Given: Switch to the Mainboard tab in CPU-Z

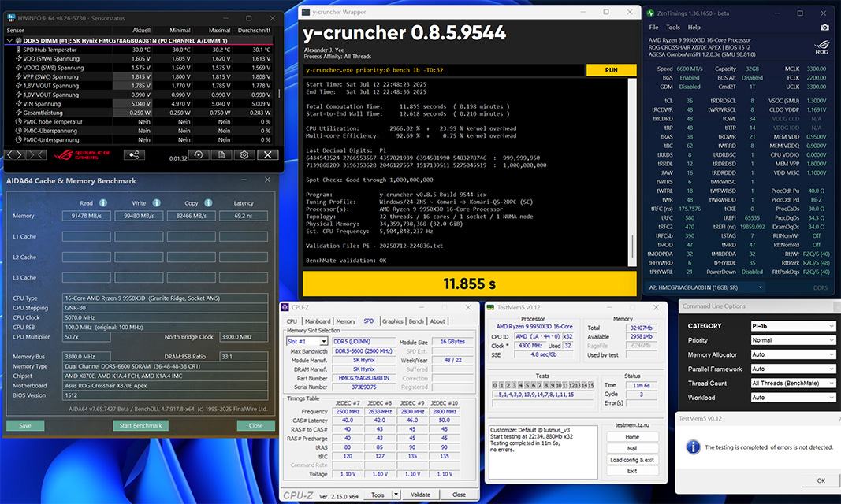Looking at the screenshot, I should [318, 321].
